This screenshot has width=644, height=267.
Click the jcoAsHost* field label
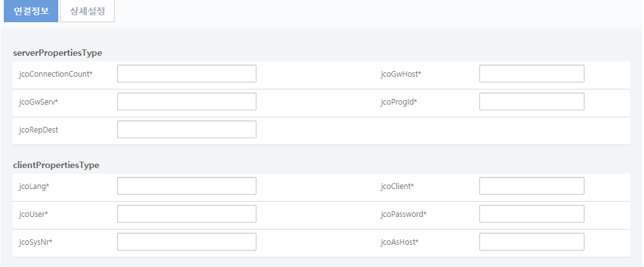(400, 242)
